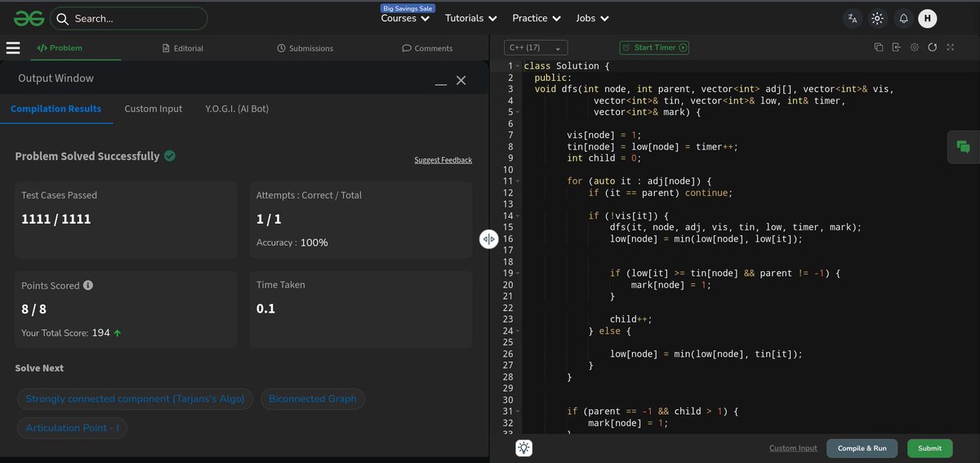Click the green Submit button
This screenshot has height=463, width=980.
(929, 448)
